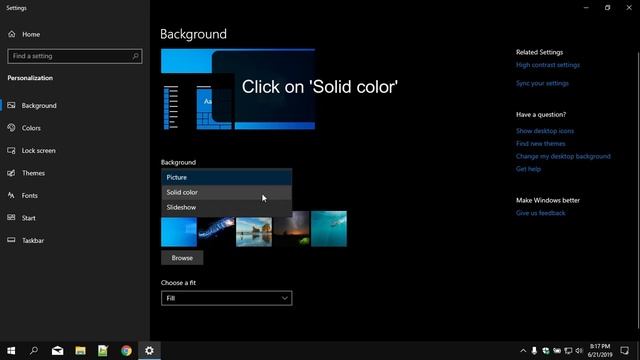The height and width of the screenshot is (360, 640).
Task: Click the Settings gear on taskbar
Action: pos(149,351)
